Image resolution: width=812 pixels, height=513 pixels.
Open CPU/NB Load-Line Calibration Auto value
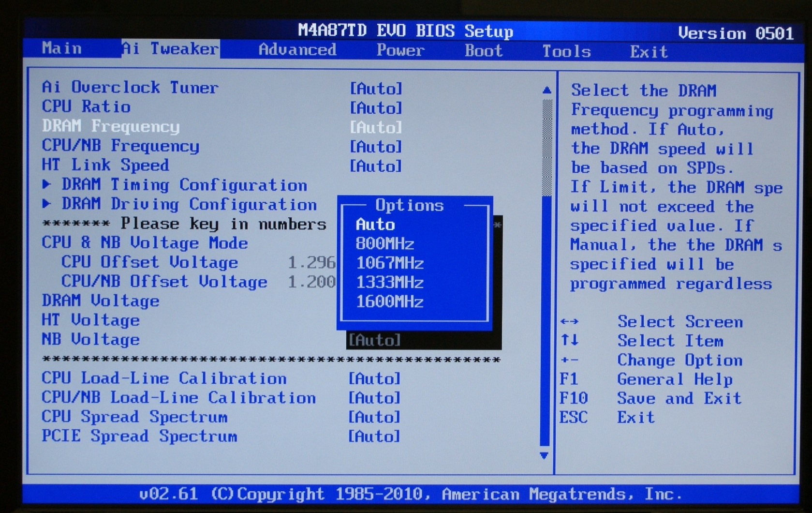pos(375,398)
